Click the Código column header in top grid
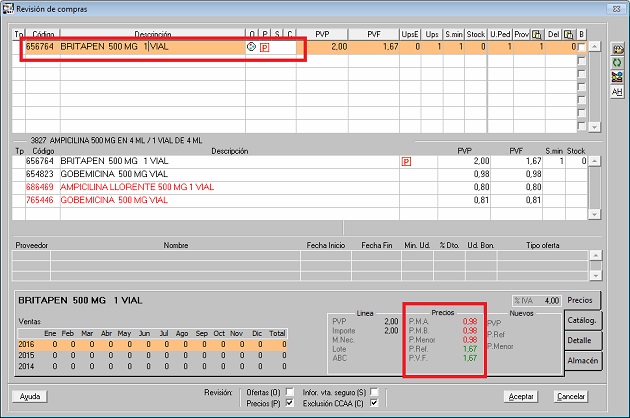The image size is (630, 418). (x=43, y=35)
